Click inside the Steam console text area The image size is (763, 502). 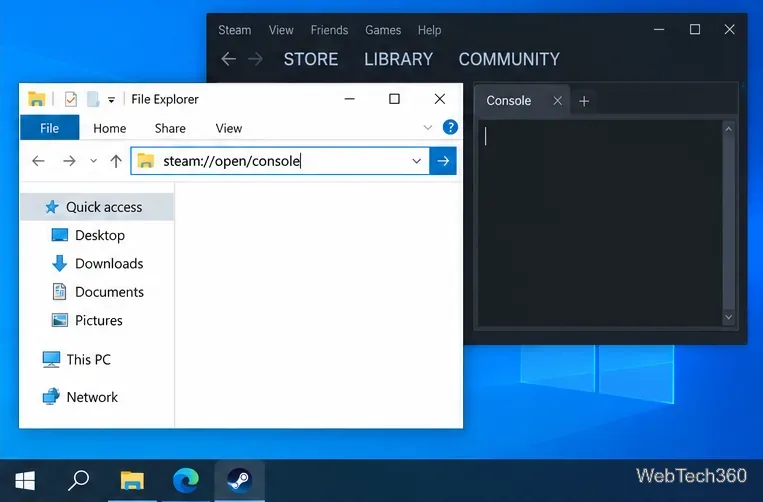pyautogui.click(x=600, y=223)
